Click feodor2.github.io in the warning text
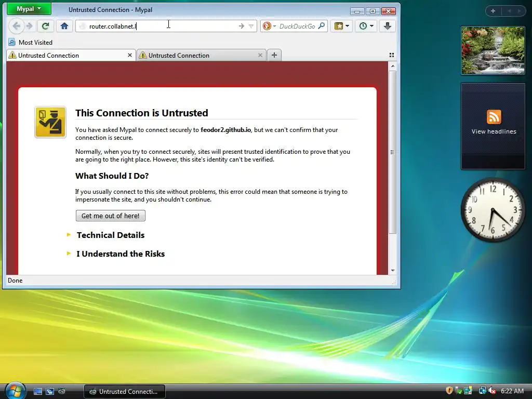532x399 pixels. 225,129
